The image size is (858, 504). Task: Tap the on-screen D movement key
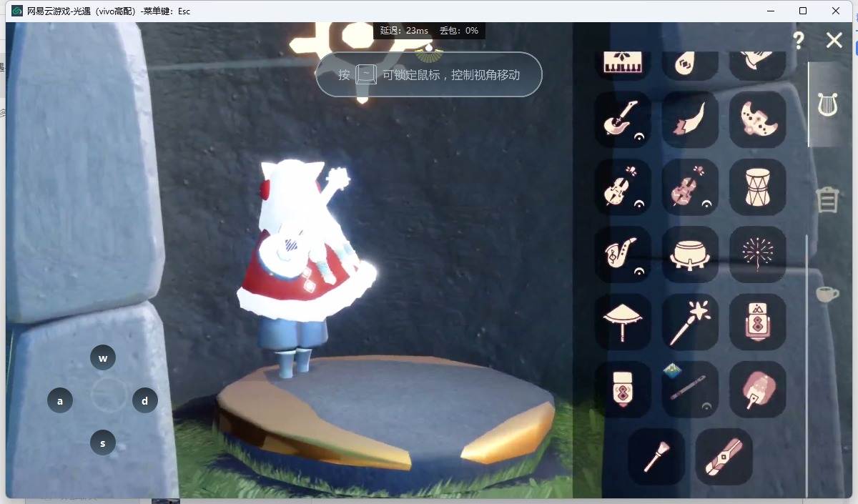coord(145,400)
